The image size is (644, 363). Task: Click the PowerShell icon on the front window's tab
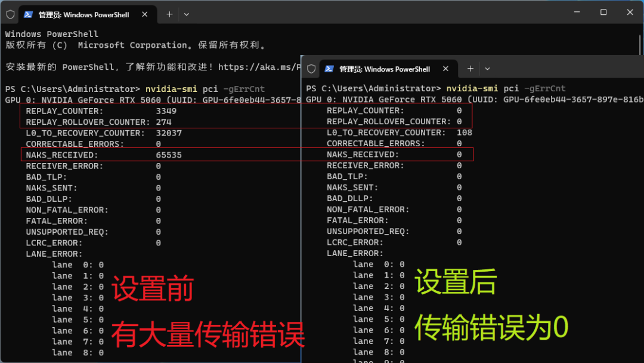click(329, 69)
